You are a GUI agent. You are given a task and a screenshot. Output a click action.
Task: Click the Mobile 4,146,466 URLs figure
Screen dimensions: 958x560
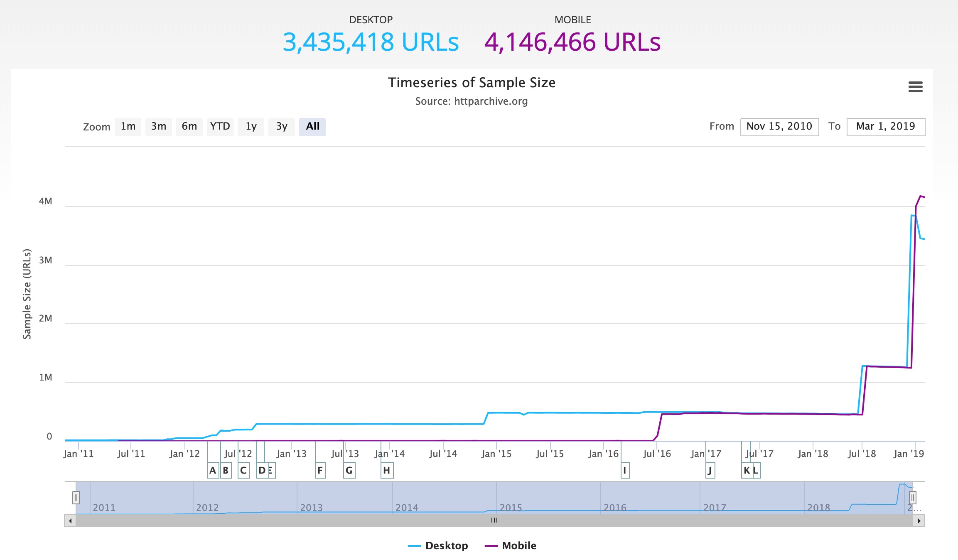pyautogui.click(x=572, y=42)
